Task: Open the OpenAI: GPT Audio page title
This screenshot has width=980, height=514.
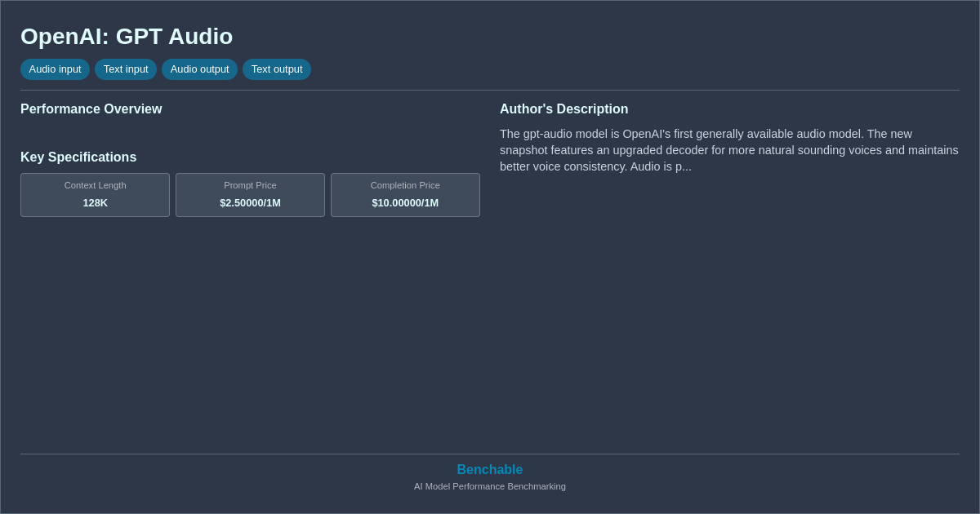Action: tap(127, 37)
